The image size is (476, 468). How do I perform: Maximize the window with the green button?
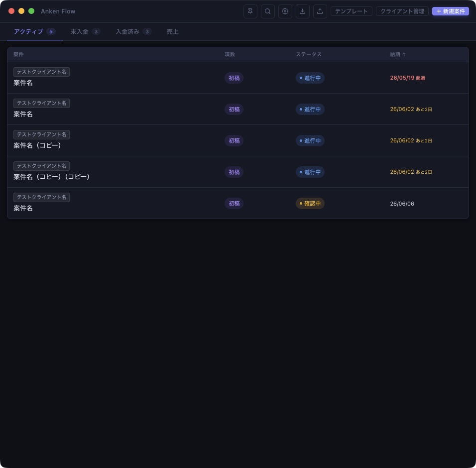(31, 11)
